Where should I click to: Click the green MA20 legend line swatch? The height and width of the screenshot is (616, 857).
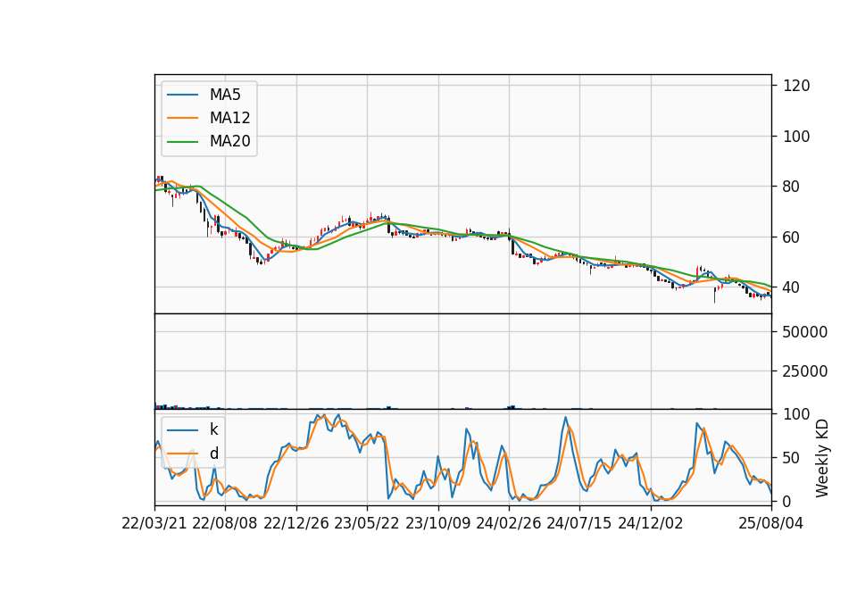(182, 141)
